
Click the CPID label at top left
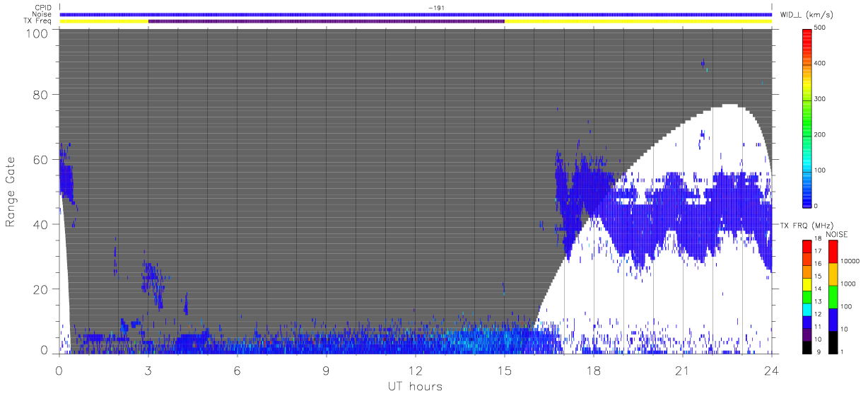[42, 8]
